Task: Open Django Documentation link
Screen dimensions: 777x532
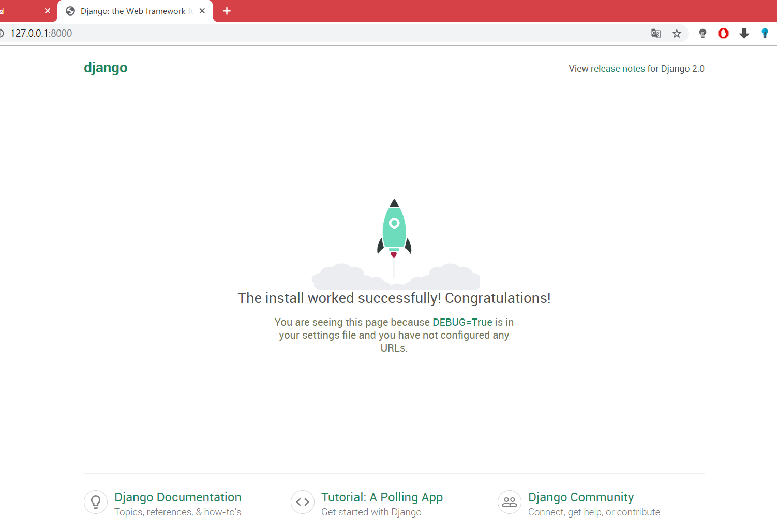Action: click(x=178, y=497)
